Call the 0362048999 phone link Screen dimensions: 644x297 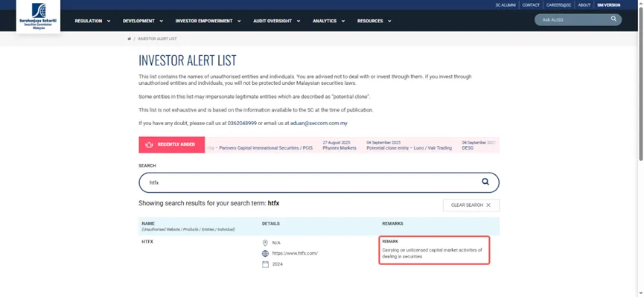pos(242,124)
